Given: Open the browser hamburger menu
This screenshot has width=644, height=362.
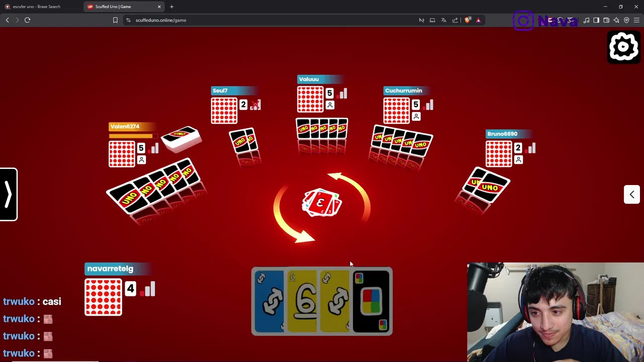Looking at the screenshot, I should [x=636, y=20].
